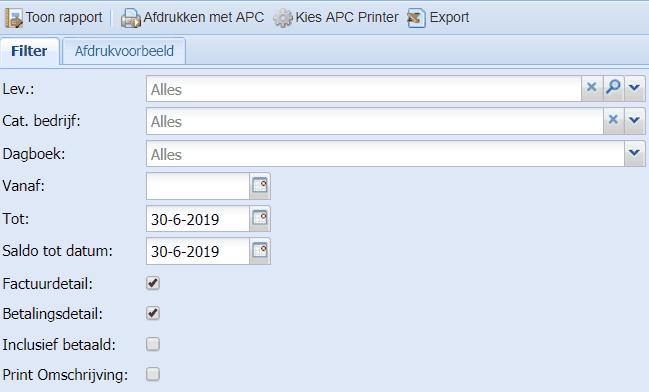Screen dimensions: 649x392
Task: Clear the Cat. bedrijf field with X
Action: tap(613, 120)
